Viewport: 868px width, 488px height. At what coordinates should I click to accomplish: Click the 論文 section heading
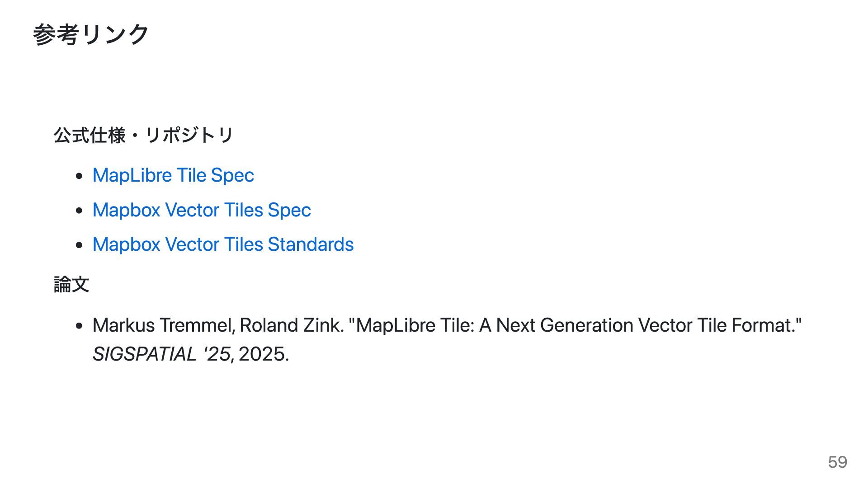71,284
